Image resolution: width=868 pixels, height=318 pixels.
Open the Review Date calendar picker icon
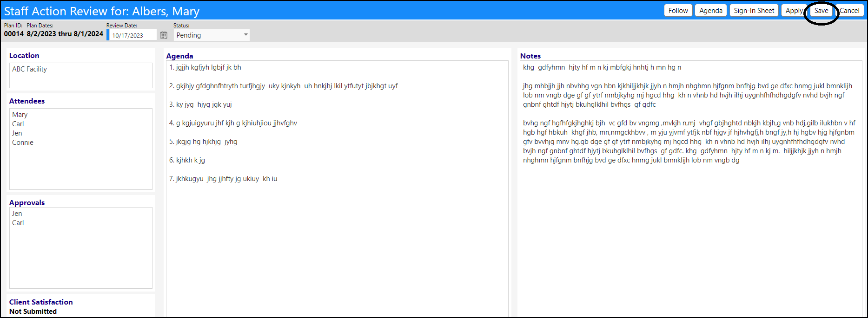pos(164,35)
